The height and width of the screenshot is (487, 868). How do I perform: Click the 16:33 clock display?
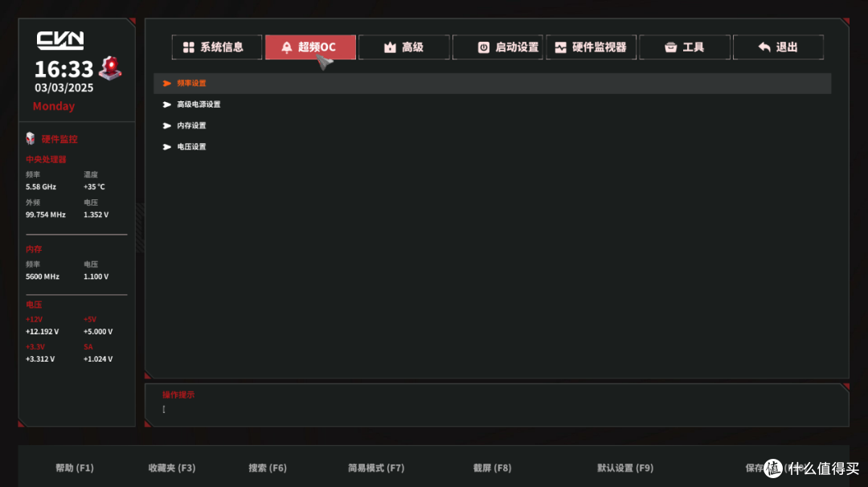pos(63,69)
